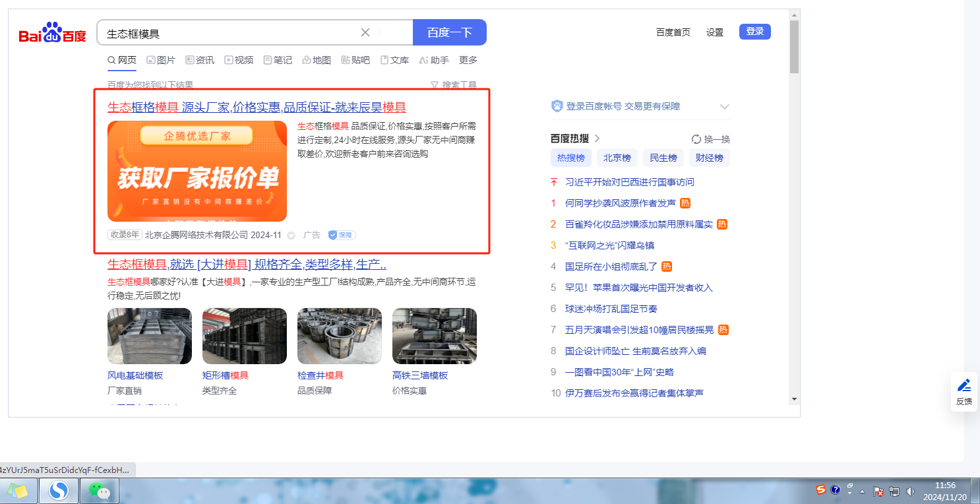Click the 保障 badge on the first result
980x504 pixels.
tap(342, 235)
